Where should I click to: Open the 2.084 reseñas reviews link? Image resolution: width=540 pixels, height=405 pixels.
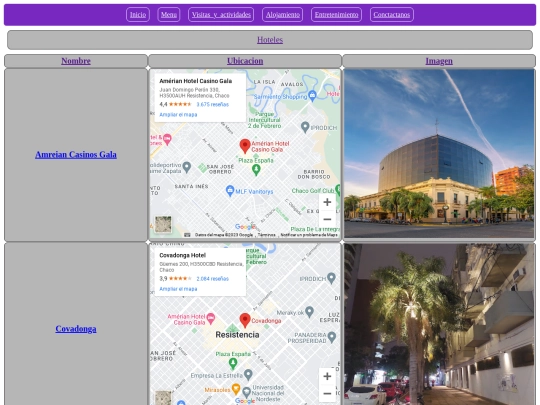pos(212,279)
